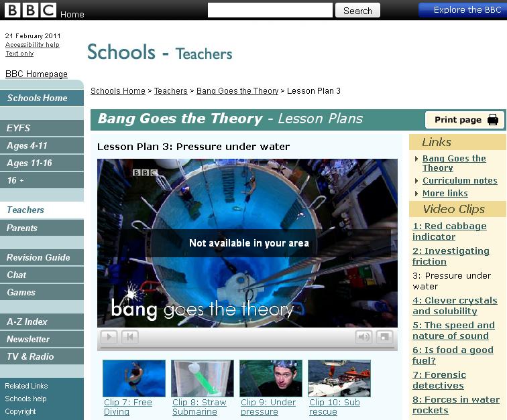This screenshot has width=507, height=420.
Task: Switch to the Text only version
Action: point(19,54)
